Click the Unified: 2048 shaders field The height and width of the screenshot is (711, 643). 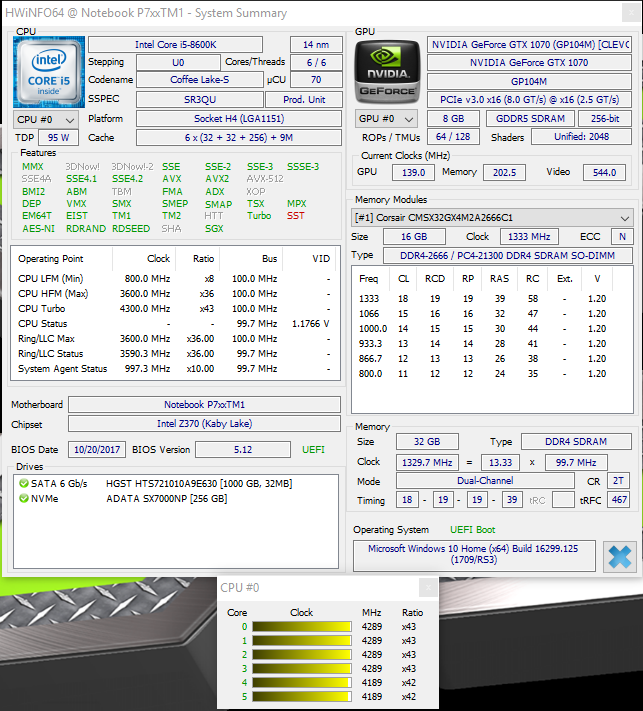click(x=581, y=136)
